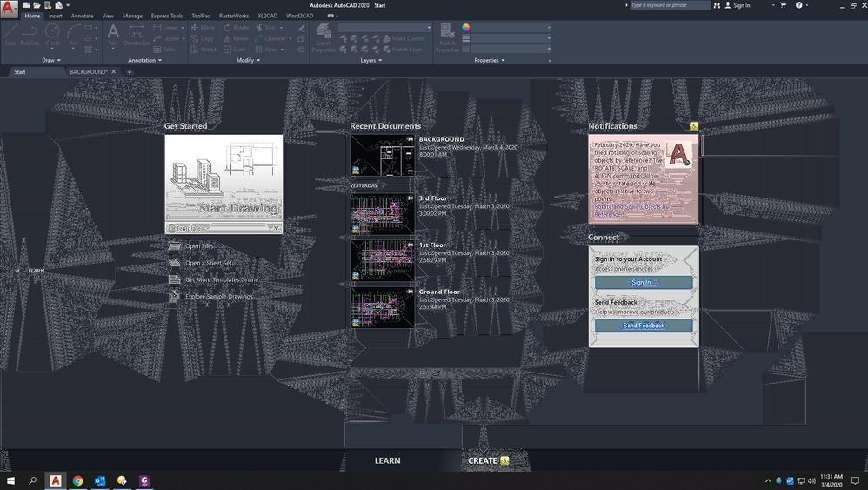
Task: Switch to the Insert ribbon tab
Action: pyautogui.click(x=56, y=16)
